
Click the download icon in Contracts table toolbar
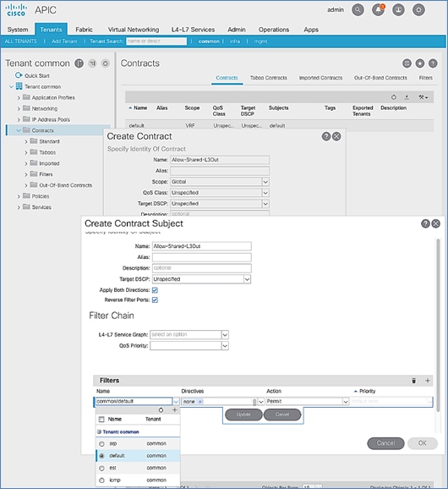[407, 97]
